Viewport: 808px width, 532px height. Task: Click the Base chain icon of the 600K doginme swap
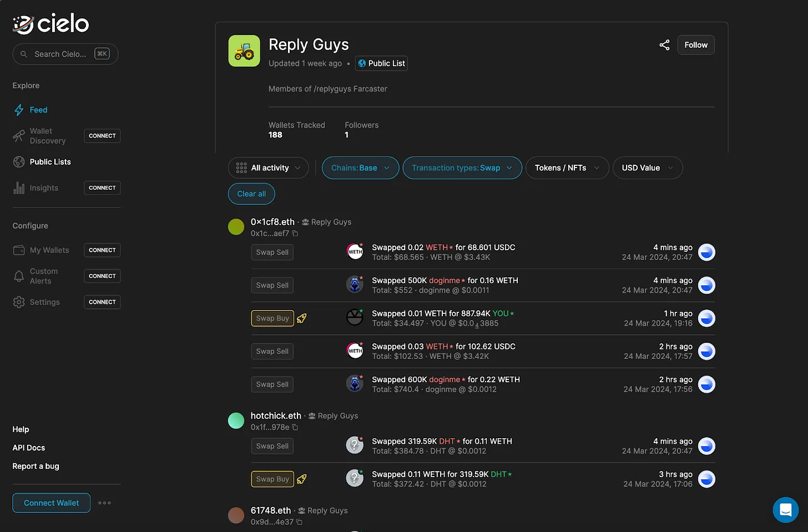(706, 384)
